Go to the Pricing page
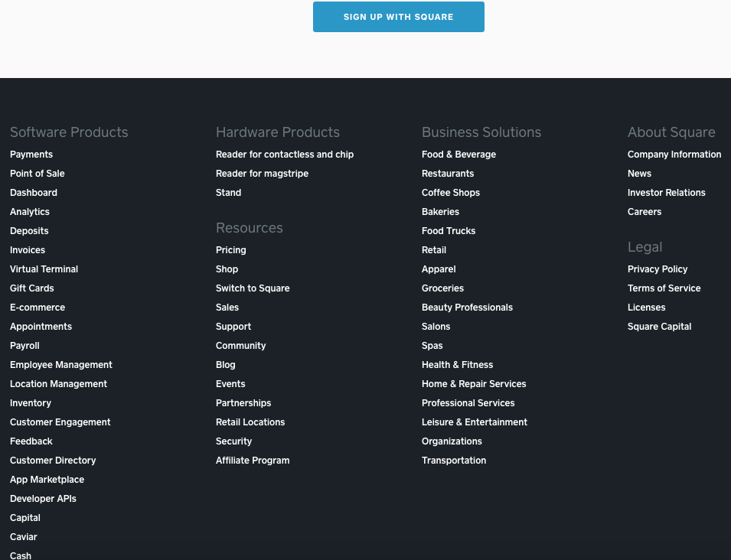Viewport: 731px width, 560px height. [230, 249]
